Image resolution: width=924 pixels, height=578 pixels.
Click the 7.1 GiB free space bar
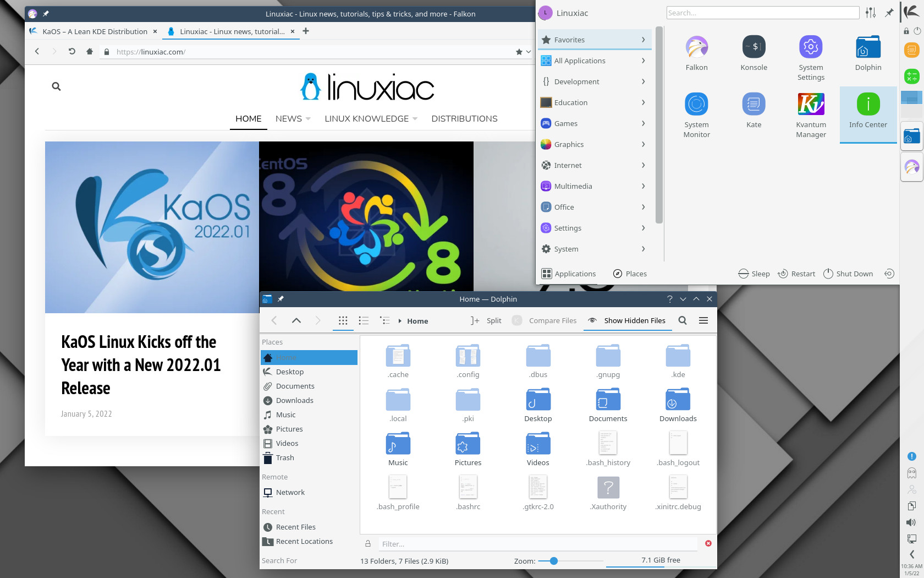tap(661, 560)
